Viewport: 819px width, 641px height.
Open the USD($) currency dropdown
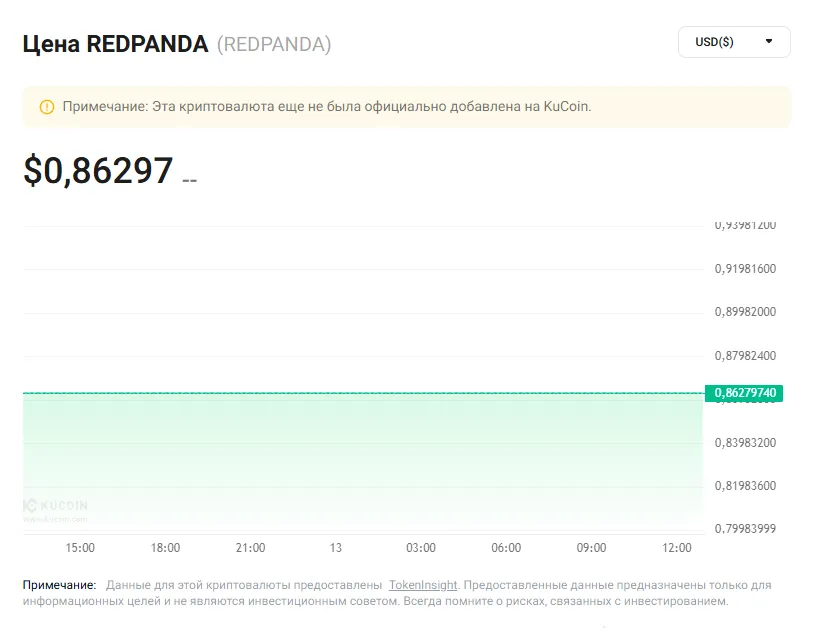tap(734, 42)
